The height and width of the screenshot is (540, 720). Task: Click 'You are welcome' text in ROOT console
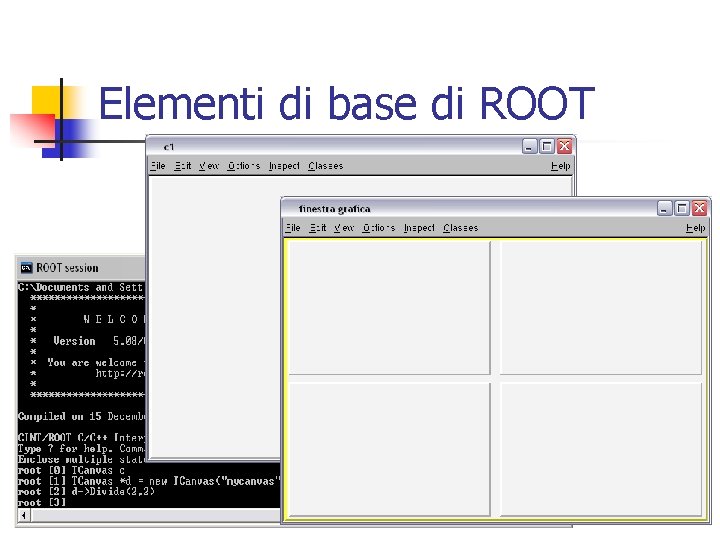pyautogui.click(x=92, y=362)
